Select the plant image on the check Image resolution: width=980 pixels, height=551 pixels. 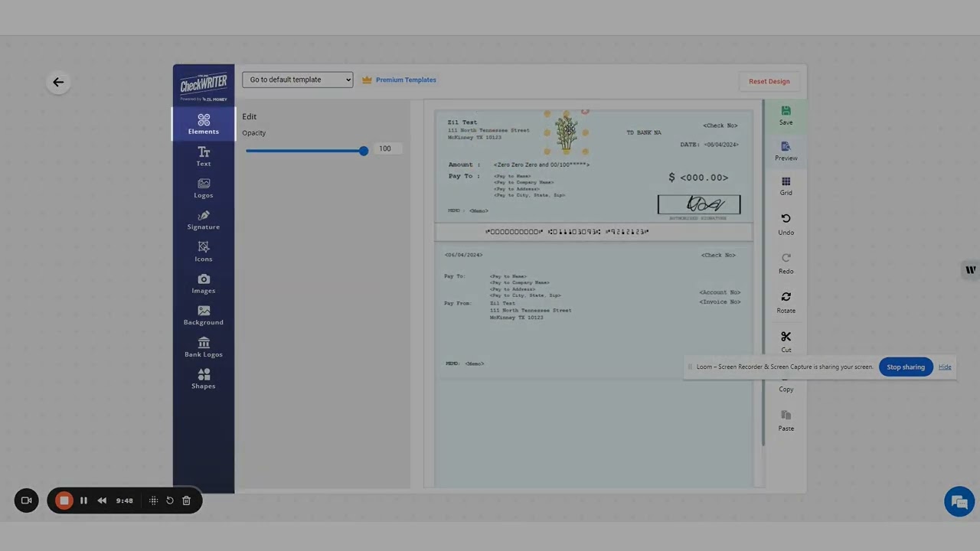[x=567, y=133]
